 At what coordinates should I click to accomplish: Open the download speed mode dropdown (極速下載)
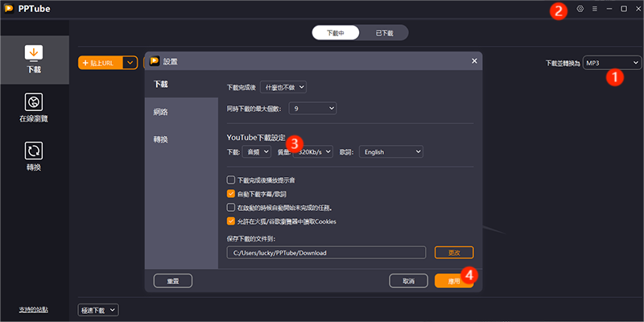(x=97, y=310)
